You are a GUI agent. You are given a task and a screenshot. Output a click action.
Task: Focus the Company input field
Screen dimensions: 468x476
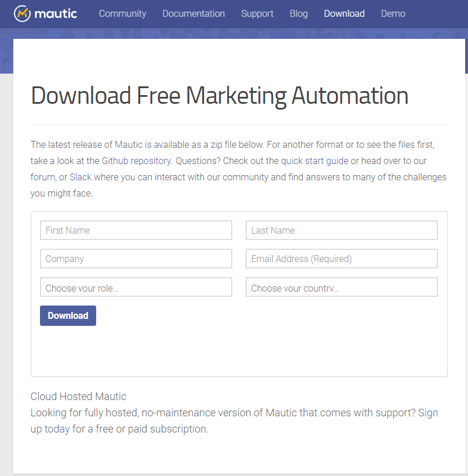pos(136,259)
